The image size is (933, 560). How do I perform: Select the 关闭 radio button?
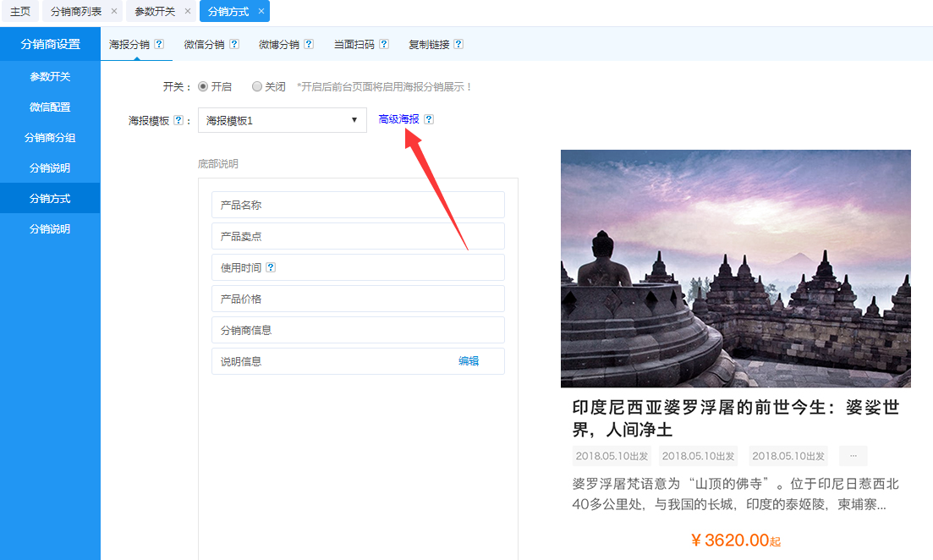tap(257, 86)
